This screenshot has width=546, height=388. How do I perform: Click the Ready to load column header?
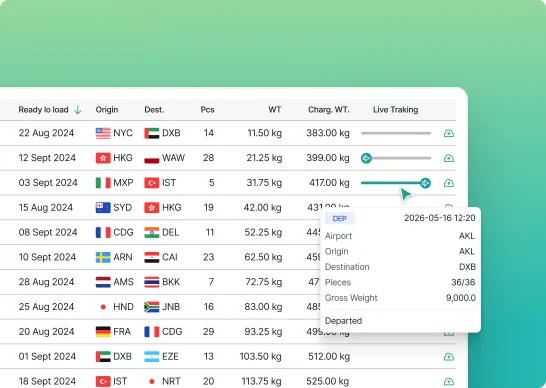click(43, 110)
